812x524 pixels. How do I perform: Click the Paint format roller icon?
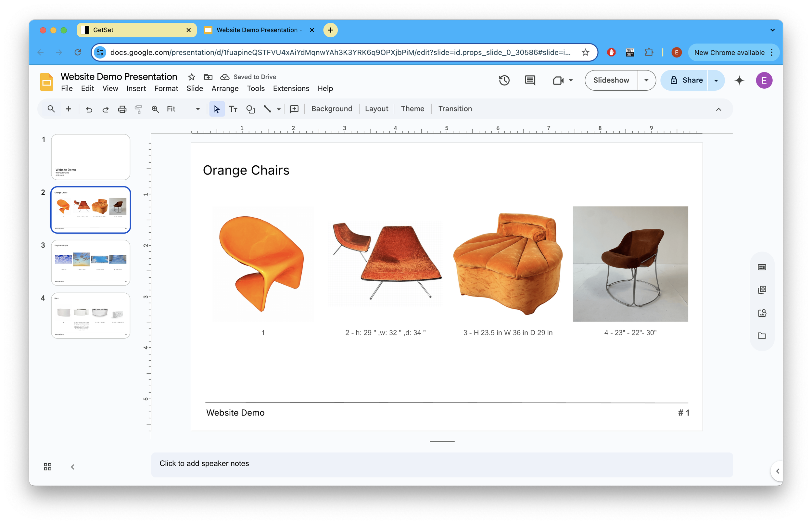(138, 109)
